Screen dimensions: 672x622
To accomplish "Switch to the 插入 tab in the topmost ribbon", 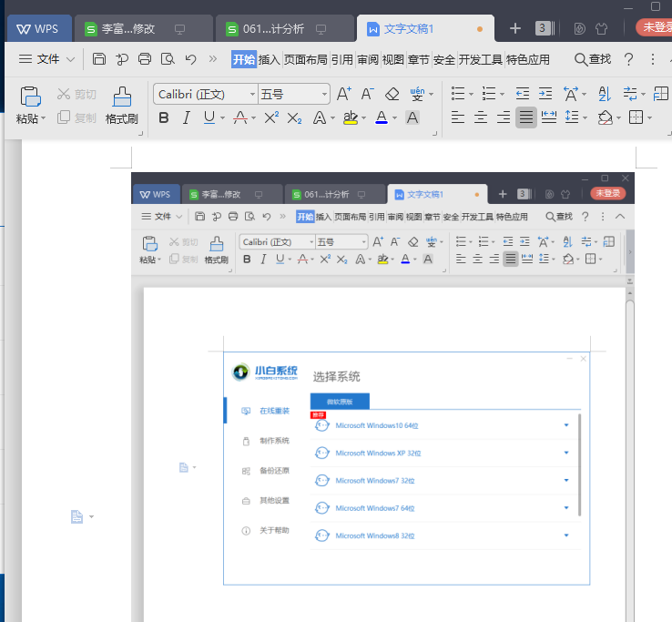I will click(x=270, y=59).
